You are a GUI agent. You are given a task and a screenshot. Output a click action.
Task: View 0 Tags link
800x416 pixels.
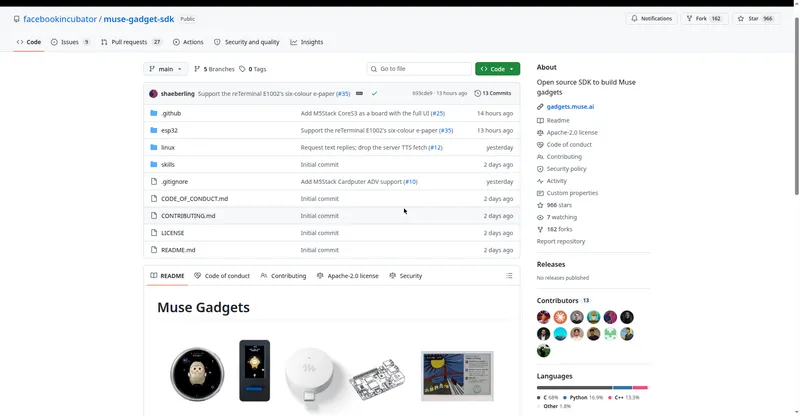(253, 69)
